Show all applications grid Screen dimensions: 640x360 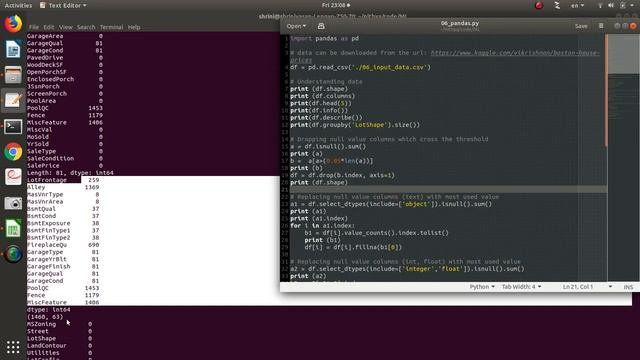(13, 347)
